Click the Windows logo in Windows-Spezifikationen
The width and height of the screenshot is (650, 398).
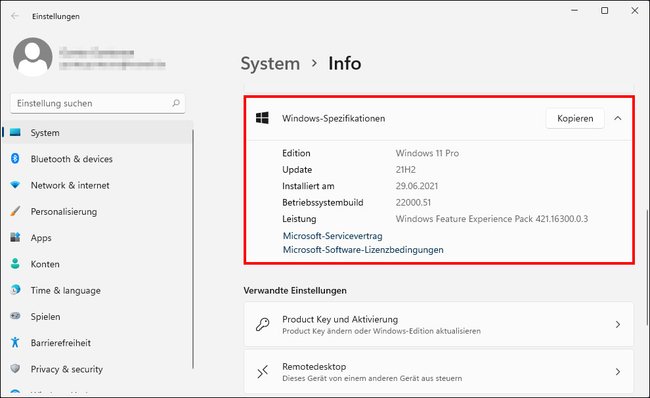[x=262, y=118]
